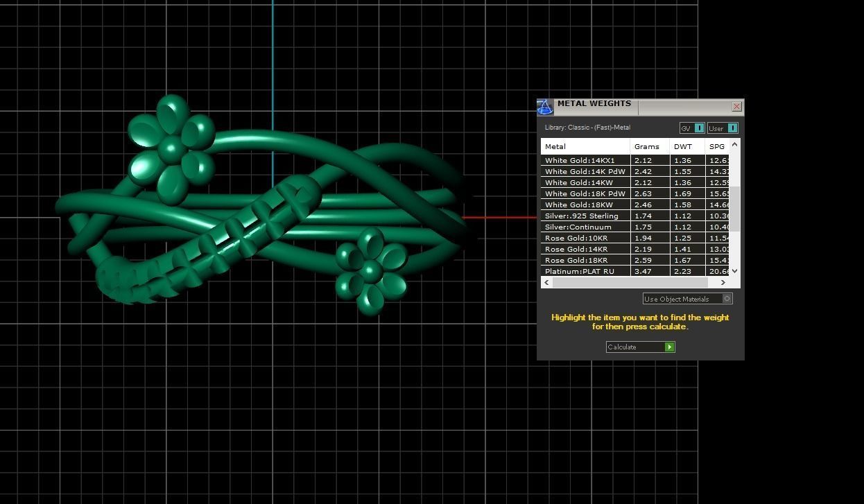This screenshot has height=504, width=864.
Task: Click the table scroll-up arrow
Action: (735, 144)
